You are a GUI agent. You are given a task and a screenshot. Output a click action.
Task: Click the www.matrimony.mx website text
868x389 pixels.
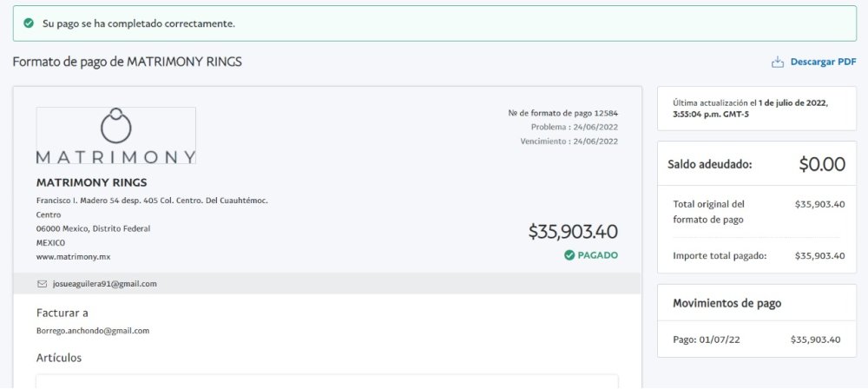point(73,257)
